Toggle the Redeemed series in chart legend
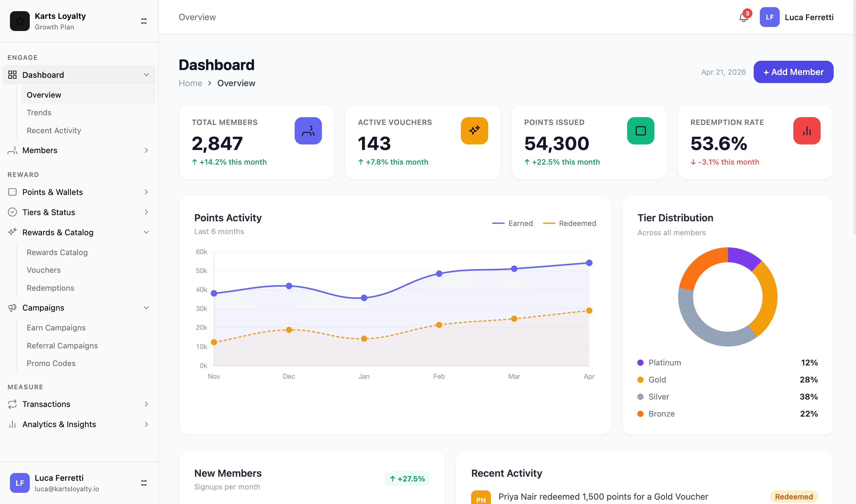 pyautogui.click(x=570, y=223)
